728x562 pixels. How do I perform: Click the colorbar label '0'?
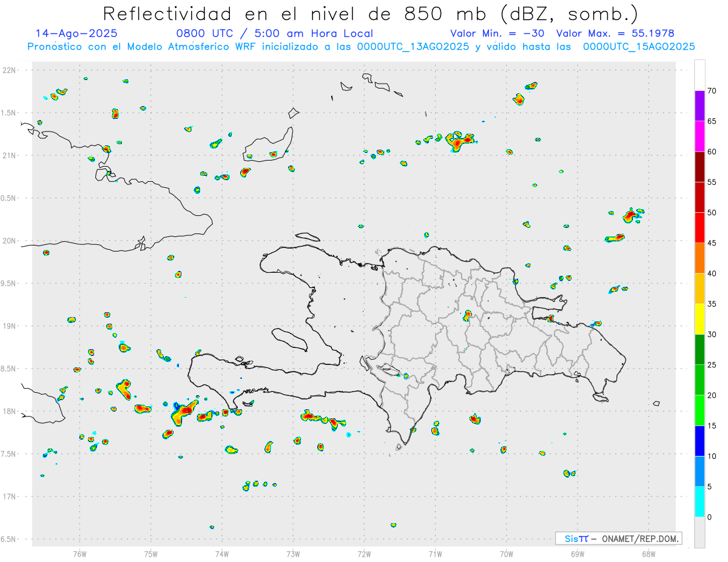[710, 517]
